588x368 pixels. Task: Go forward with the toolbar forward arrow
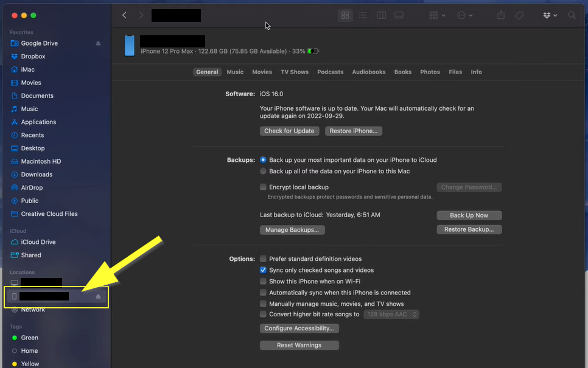pos(141,15)
